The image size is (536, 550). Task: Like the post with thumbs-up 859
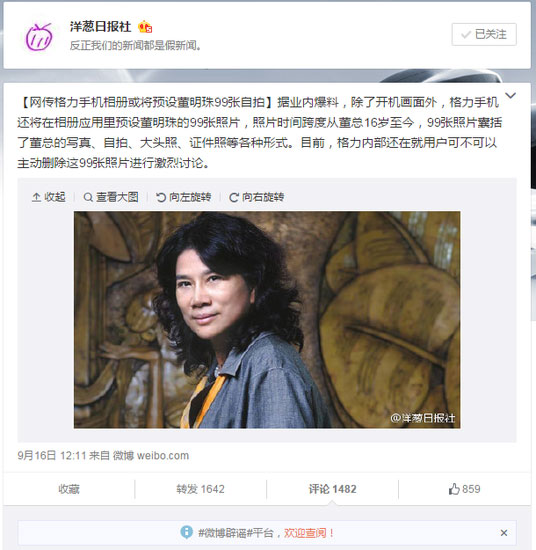click(x=464, y=489)
